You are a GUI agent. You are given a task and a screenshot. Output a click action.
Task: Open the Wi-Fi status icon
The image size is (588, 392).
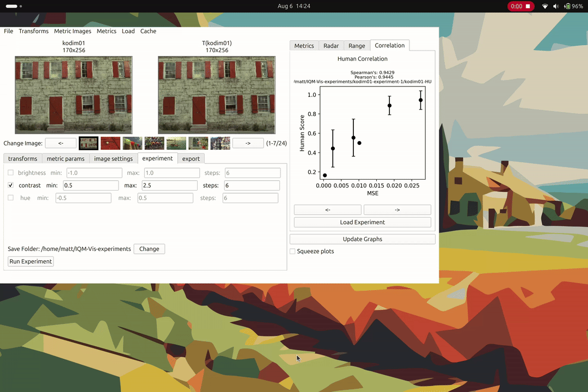(545, 7)
